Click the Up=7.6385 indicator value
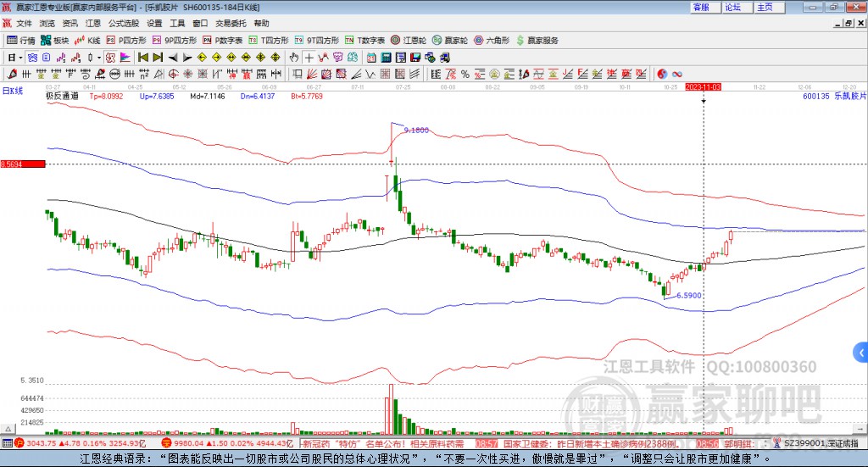This screenshot has height=467, width=868. coord(157,97)
